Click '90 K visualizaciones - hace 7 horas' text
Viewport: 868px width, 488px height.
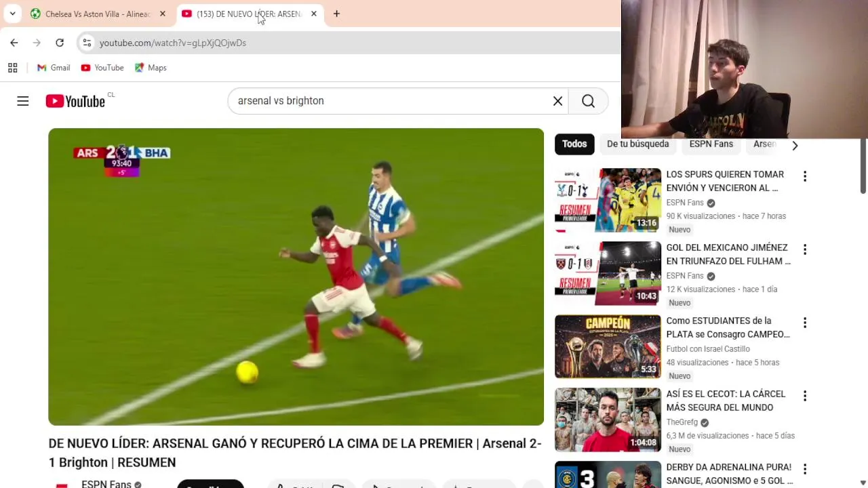coord(726,216)
